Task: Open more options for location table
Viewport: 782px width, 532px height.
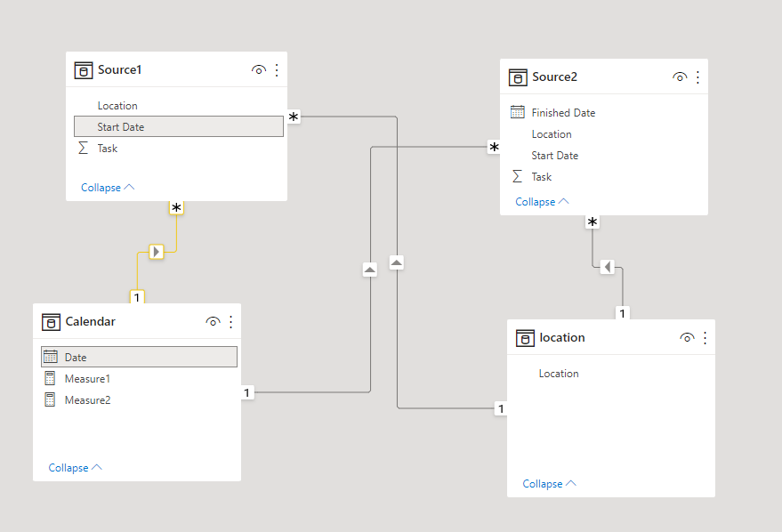Action: point(705,337)
